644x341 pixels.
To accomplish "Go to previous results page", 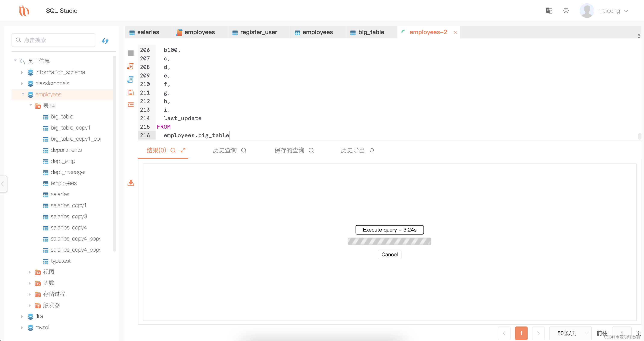I will coord(504,333).
